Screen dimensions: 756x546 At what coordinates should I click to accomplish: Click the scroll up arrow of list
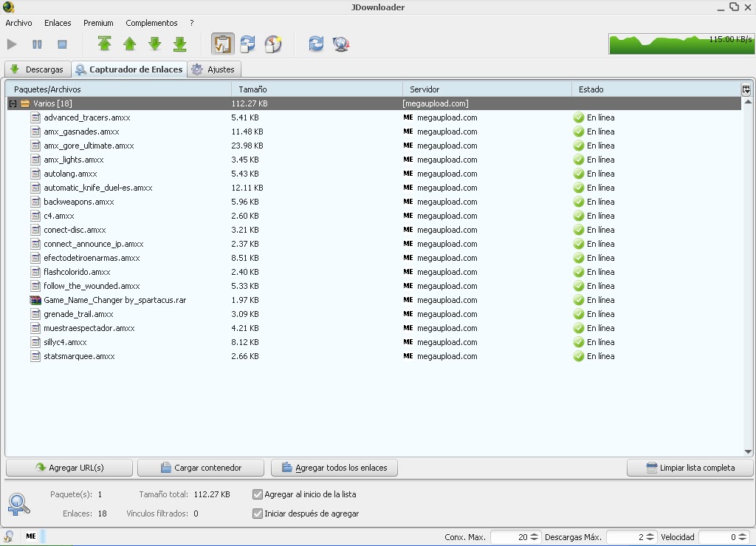click(748, 102)
